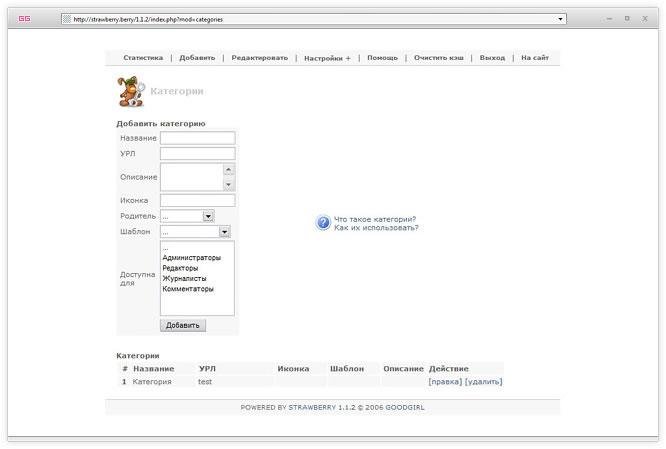Open the 'Что такое категории?' help link
Viewport: 666px width, 449px height.
375,219
